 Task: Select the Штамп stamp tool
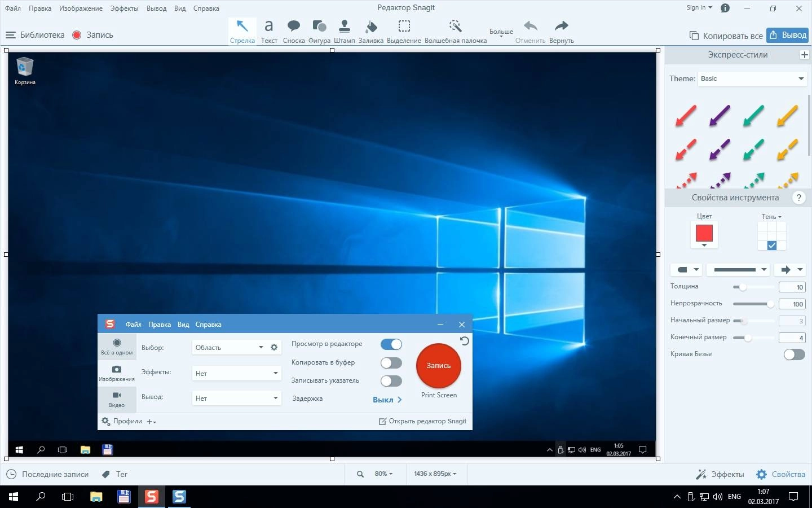344,31
